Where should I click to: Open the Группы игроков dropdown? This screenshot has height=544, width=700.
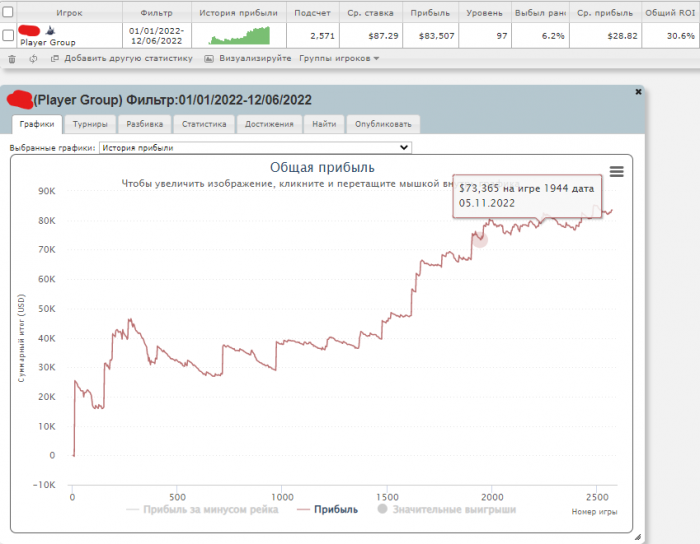[x=339, y=58]
